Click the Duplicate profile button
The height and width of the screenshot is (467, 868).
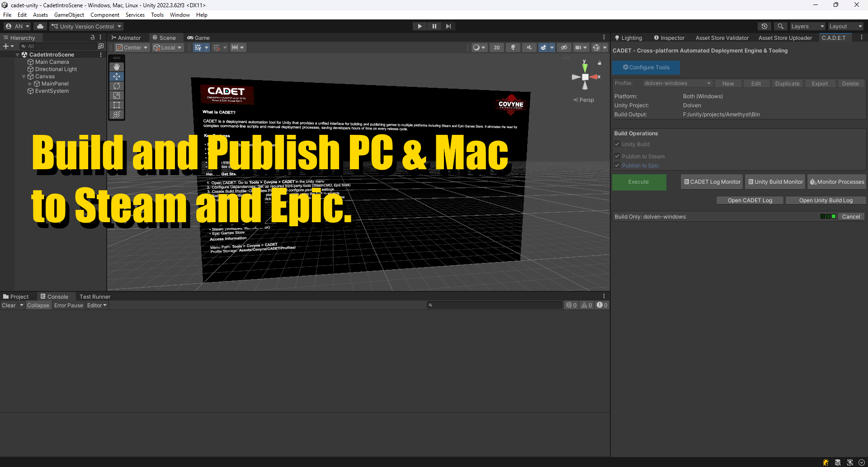(x=788, y=84)
